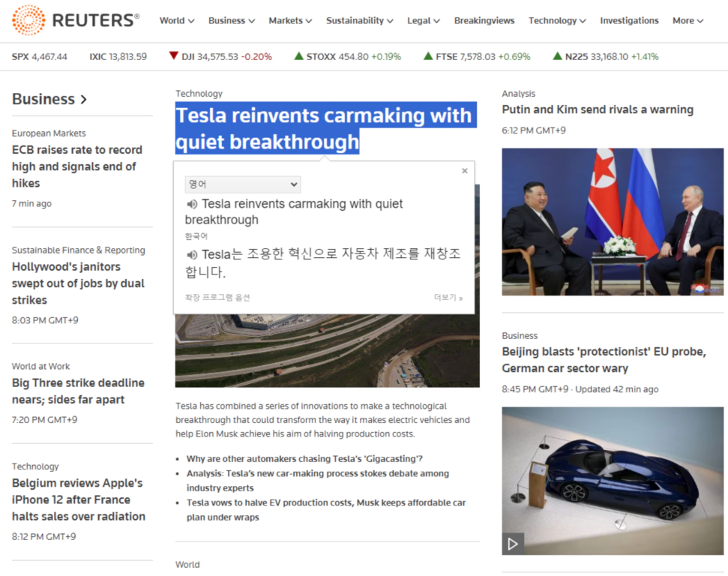Open Analysis: Tesla's new car-making process link
This screenshot has width=728, height=576.
pyautogui.click(x=318, y=480)
